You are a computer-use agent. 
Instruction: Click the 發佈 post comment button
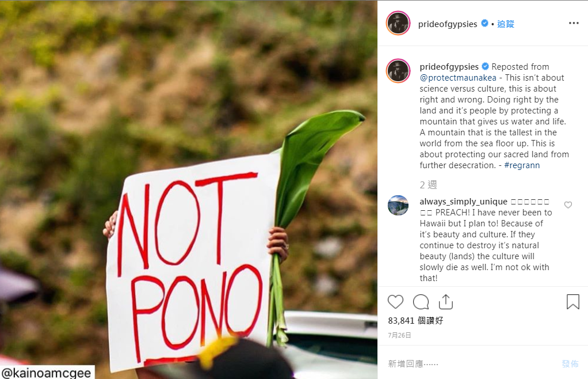coord(570,363)
